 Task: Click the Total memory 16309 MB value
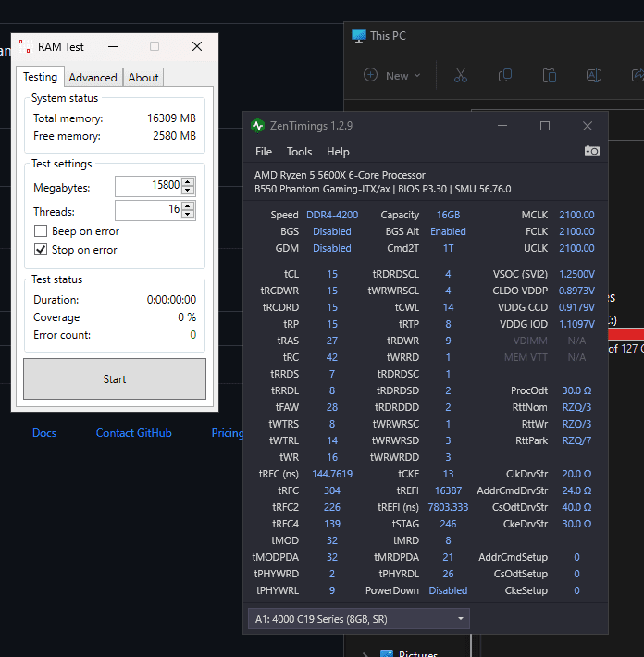171,118
